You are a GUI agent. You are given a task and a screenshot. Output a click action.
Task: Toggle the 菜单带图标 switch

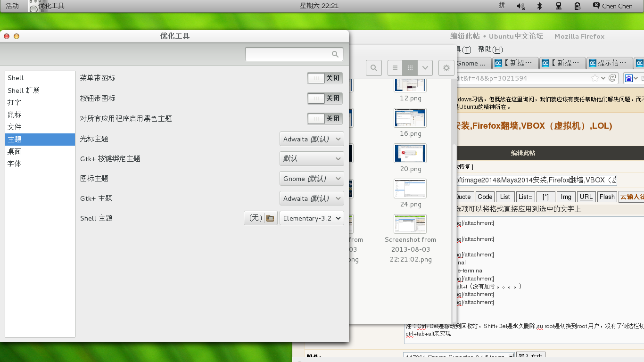click(x=325, y=78)
